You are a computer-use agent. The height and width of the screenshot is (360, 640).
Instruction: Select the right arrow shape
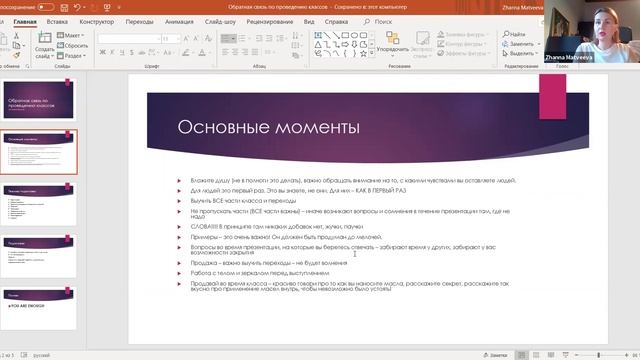click(x=345, y=44)
